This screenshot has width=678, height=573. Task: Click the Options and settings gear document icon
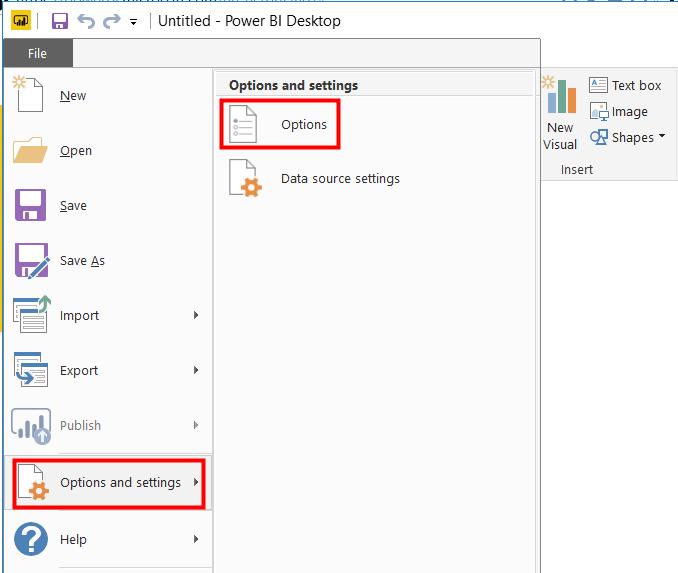point(33,482)
